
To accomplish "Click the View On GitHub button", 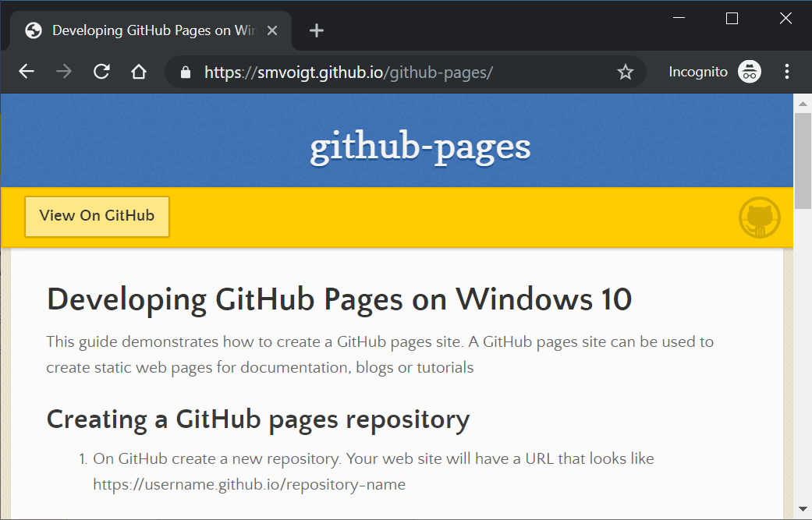I will click(97, 217).
